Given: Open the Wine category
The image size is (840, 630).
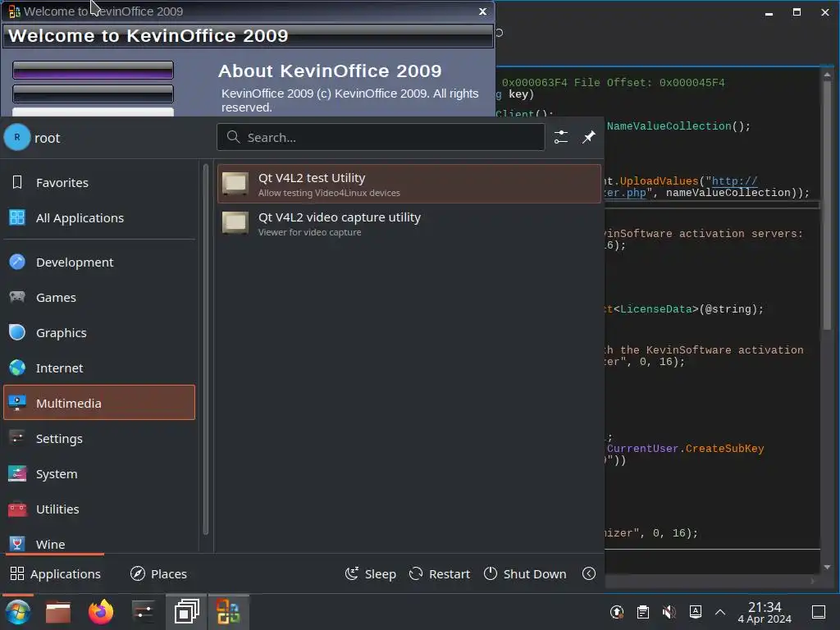Looking at the screenshot, I should pos(99,543).
